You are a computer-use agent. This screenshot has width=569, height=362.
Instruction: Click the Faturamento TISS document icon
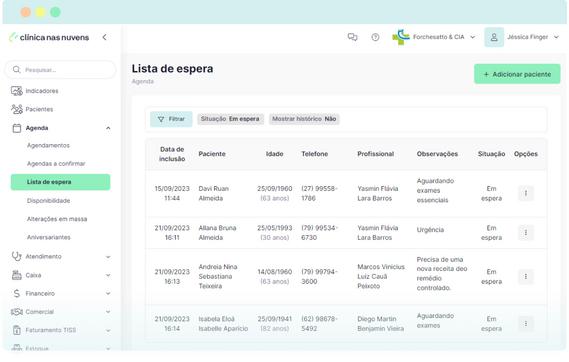click(x=17, y=330)
